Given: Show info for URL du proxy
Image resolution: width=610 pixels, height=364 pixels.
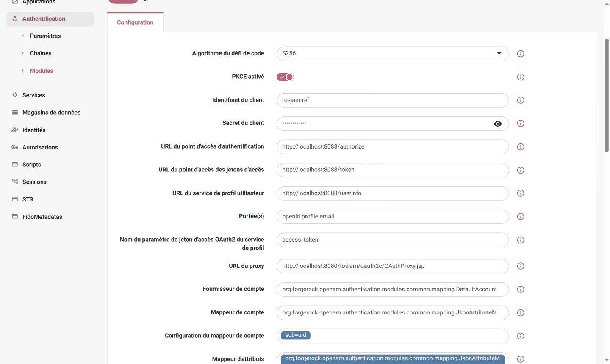Looking at the screenshot, I should [x=521, y=266].
